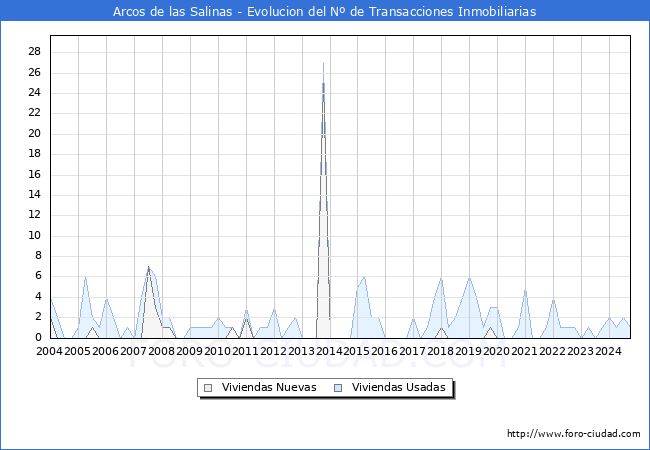Click the 2010 x-axis label
650x450 pixels.
click(217, 351)
